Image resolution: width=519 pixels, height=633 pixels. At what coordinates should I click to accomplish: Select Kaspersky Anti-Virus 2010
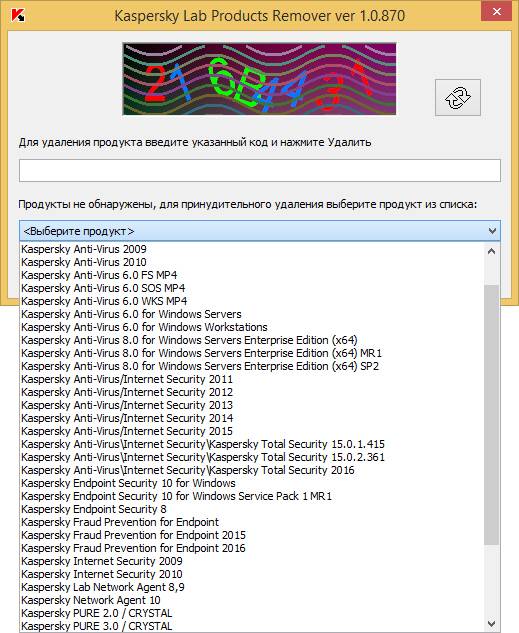[252, 262]
